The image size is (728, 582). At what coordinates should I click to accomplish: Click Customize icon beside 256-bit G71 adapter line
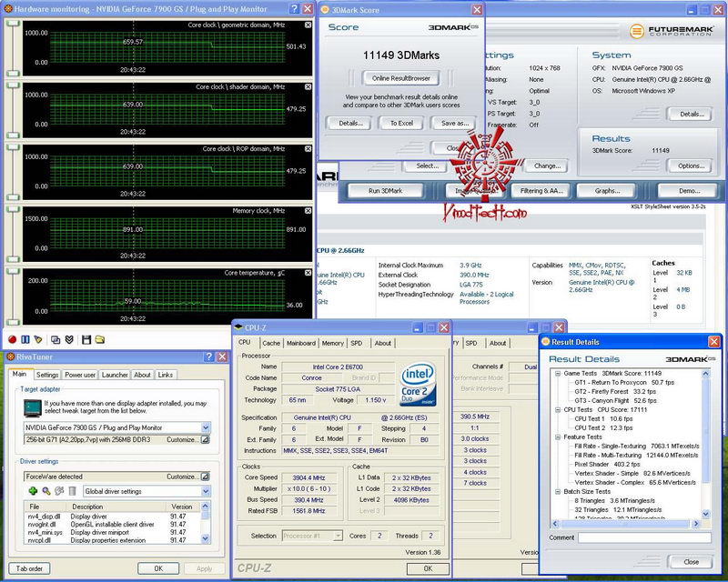click(x=206, y=439)
